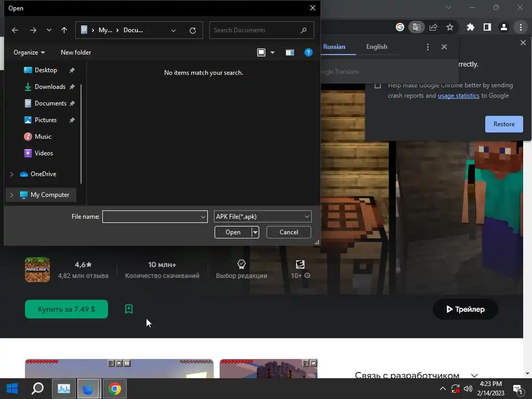Open the notification center icon

click(518, 390)
